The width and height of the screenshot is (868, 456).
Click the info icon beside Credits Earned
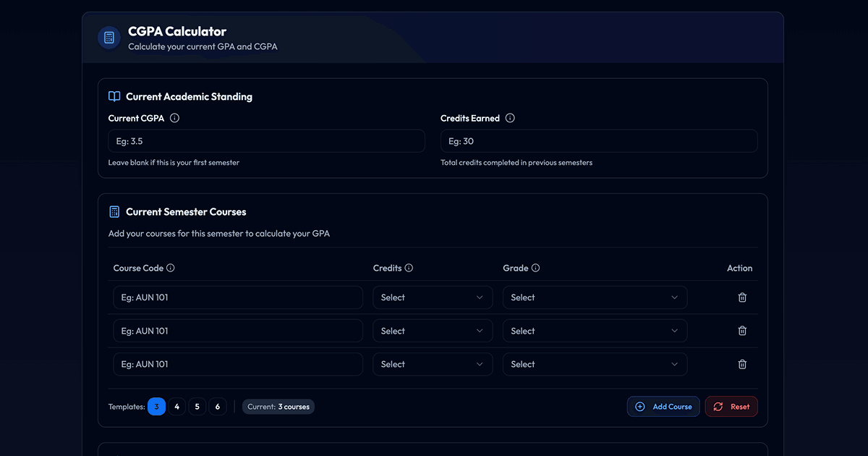(x=510, y=118)
